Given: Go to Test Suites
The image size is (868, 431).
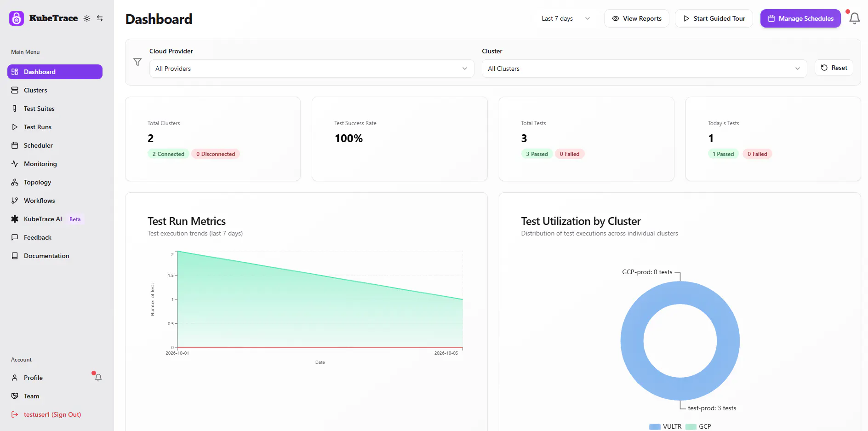Looking at the screenshot, I should tap(55, 109).
